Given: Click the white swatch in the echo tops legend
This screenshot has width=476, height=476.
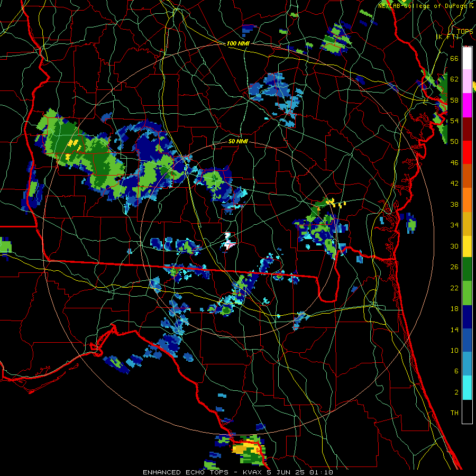Looking at the screenshot, I should pos(467,58).
